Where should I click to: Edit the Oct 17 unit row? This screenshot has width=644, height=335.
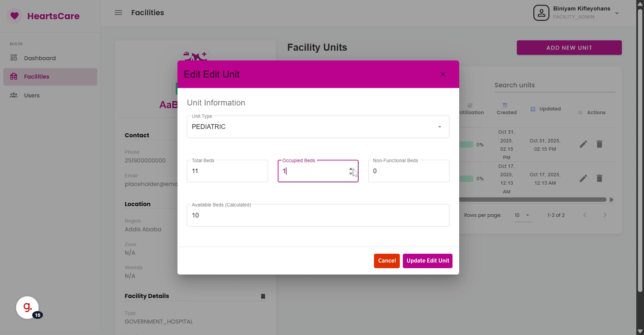tap(583, 178)
